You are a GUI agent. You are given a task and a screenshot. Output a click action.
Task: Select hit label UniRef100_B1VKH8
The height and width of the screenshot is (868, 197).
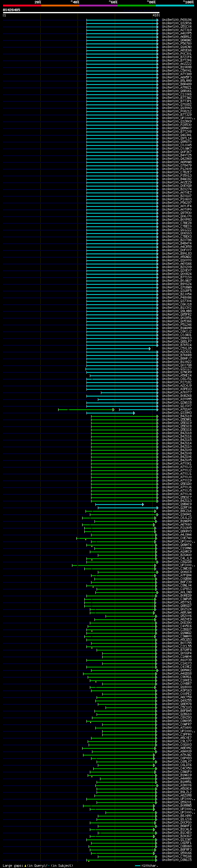(x=176, y=67)
